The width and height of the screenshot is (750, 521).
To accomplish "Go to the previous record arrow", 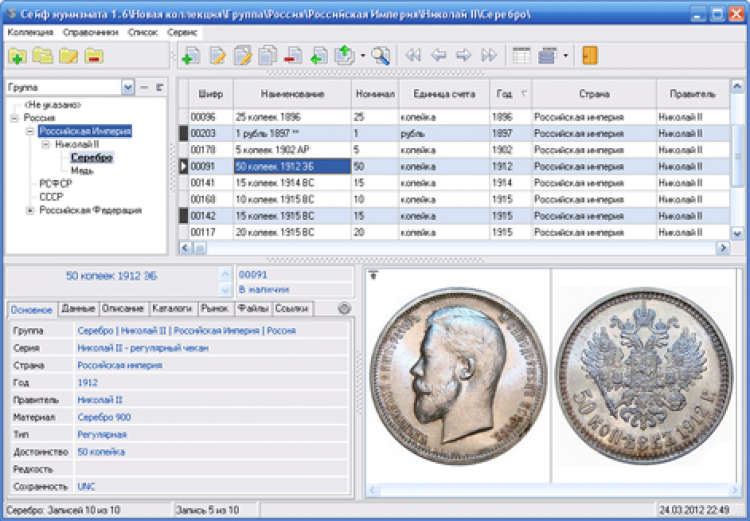I will 438,55.
